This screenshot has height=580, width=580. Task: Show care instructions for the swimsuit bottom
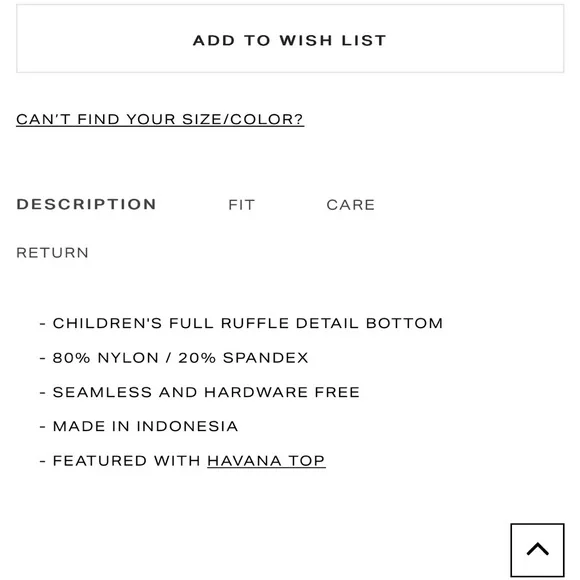(351, 205)
